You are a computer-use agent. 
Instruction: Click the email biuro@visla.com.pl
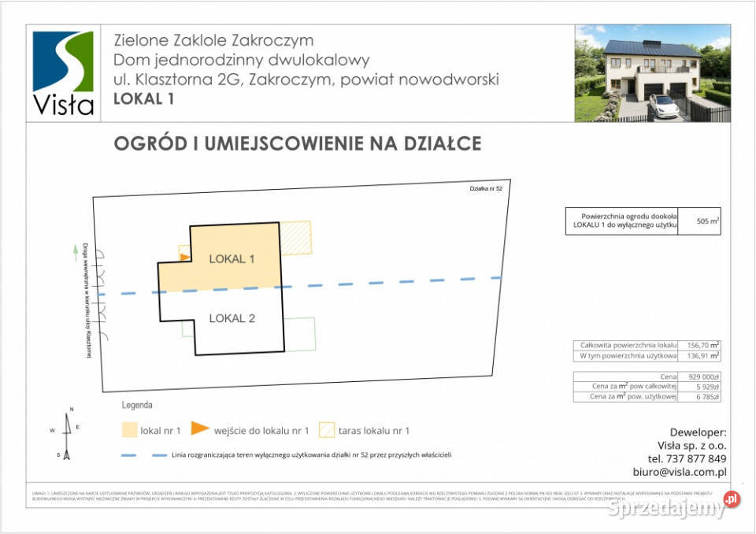tap(680, 473)
